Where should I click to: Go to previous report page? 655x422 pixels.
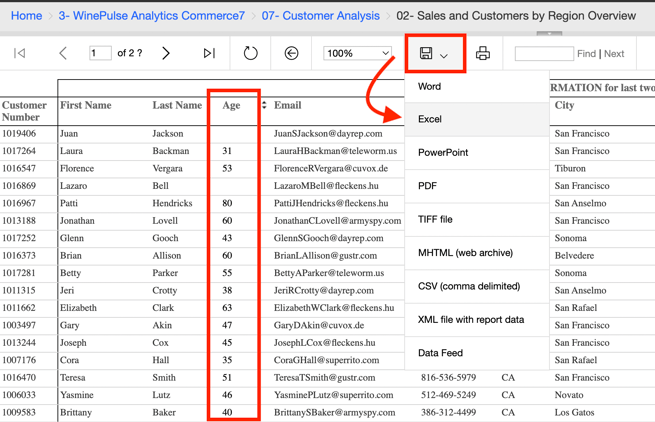pyautogui.click(x=63, y=53)
